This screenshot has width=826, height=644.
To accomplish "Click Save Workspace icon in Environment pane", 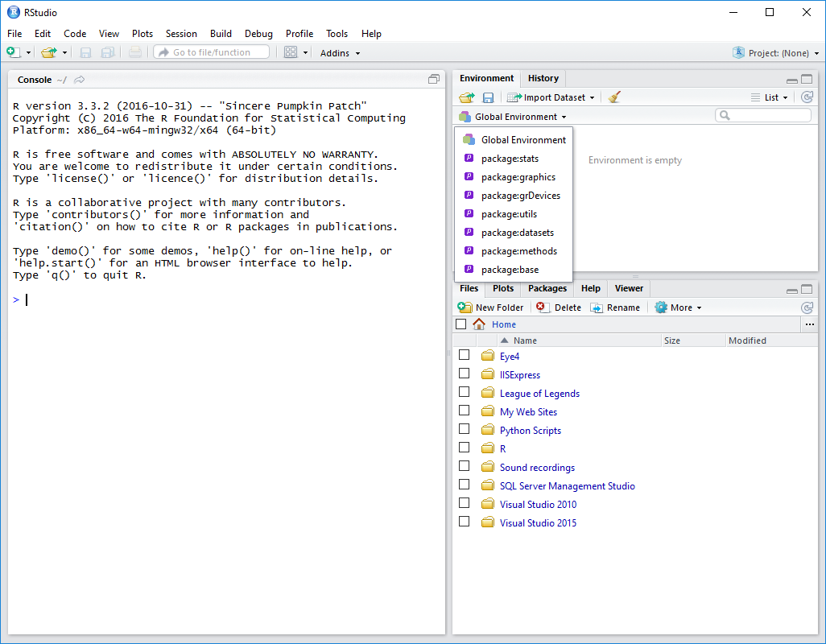I will 489,97.
